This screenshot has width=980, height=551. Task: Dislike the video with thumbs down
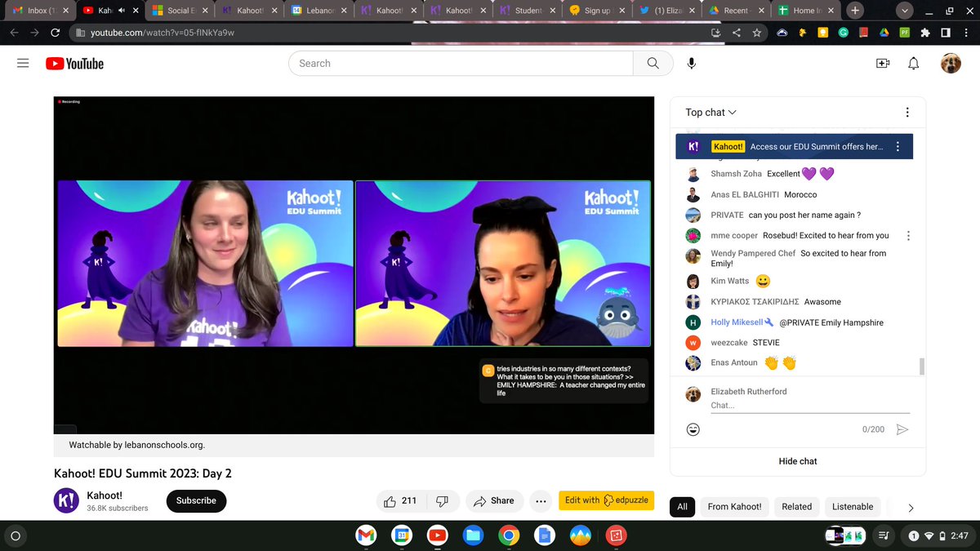(442, 500)
